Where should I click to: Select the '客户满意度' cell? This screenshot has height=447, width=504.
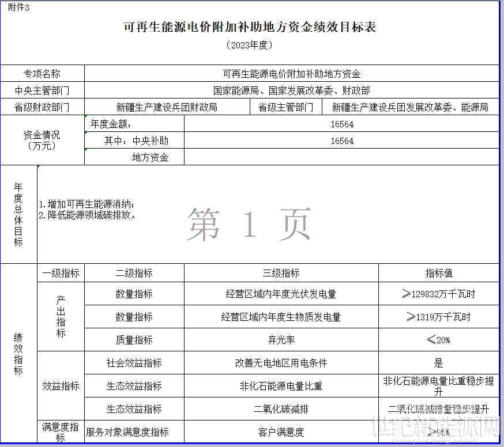(281, 431)
